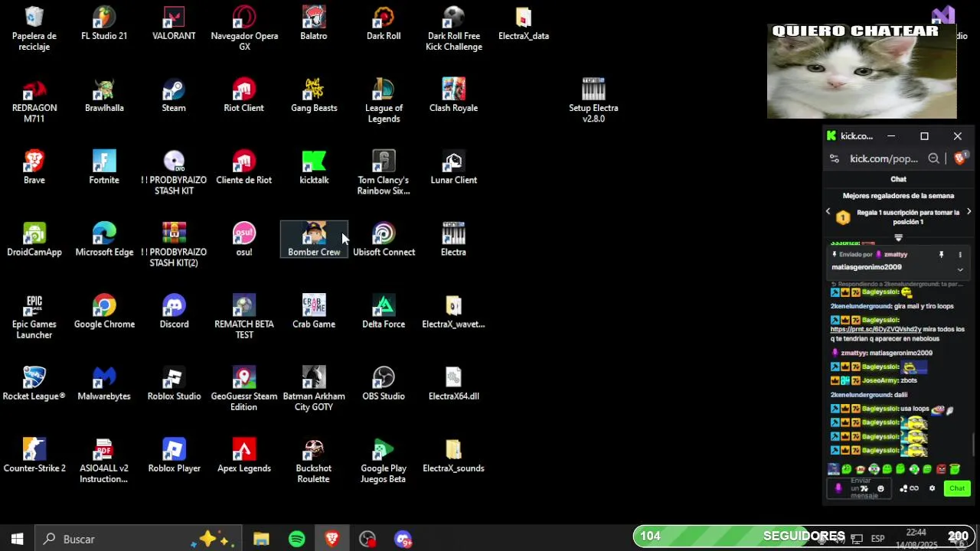The height and width of the screenshot is (551, 980).
Task: Click the Brave browser taskbar icon
Action: (x=332, y=540)
